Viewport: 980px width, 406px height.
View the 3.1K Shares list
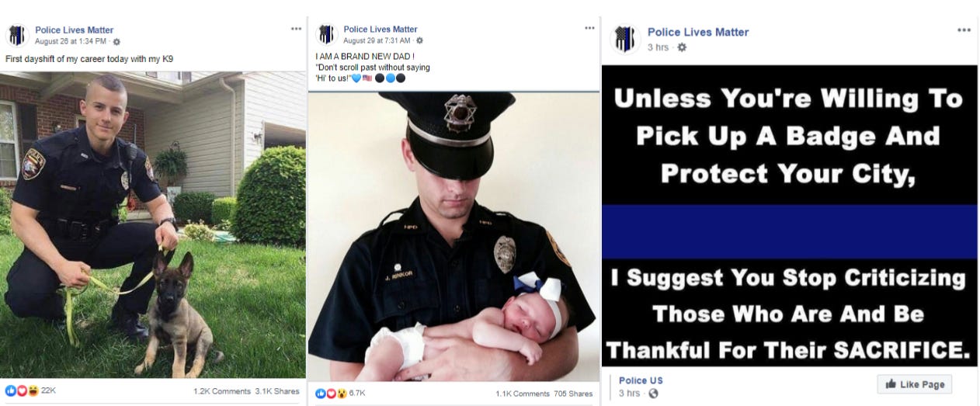[x=277, y=391]
